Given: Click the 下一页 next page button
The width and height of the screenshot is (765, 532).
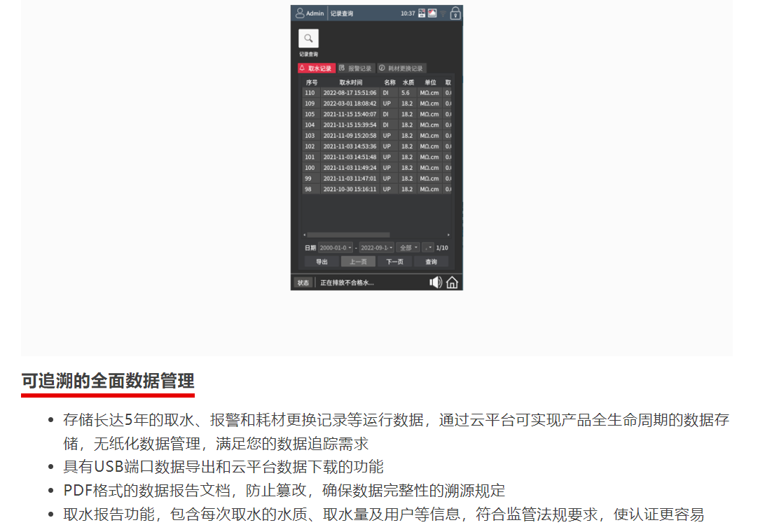Looking at the screenshot, I should (x=394, y=262).
